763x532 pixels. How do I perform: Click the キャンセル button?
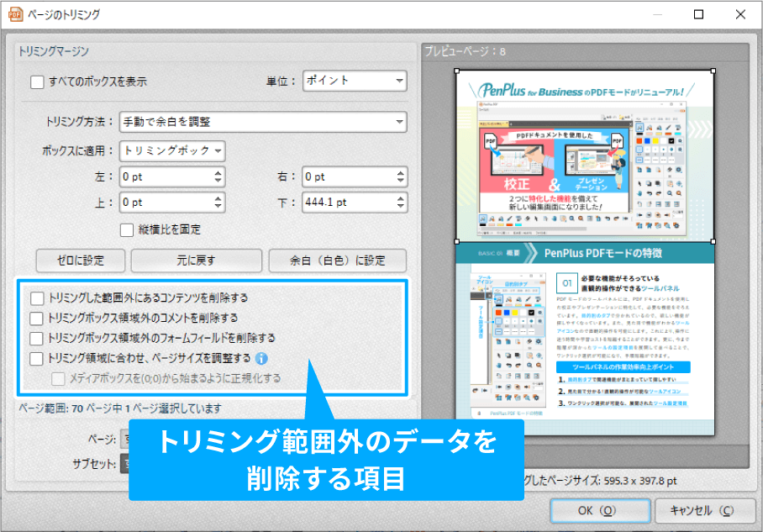click(x=704, y=511)
